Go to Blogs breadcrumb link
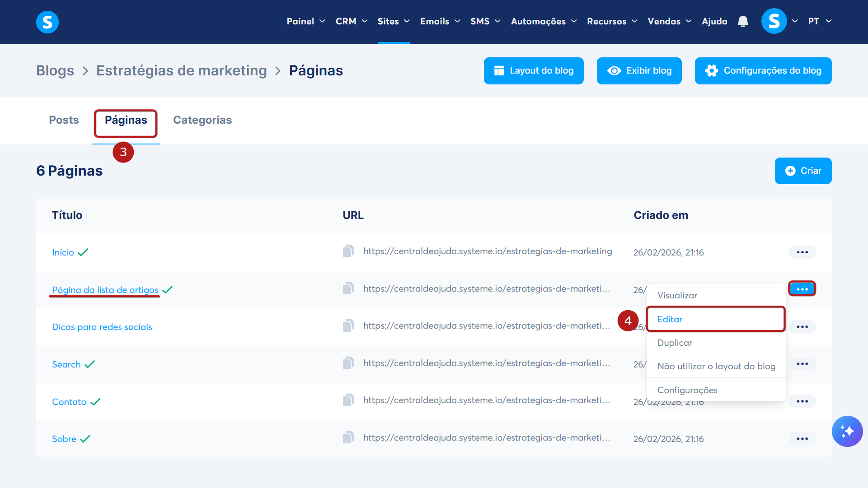868x488 pixels. 55,71
